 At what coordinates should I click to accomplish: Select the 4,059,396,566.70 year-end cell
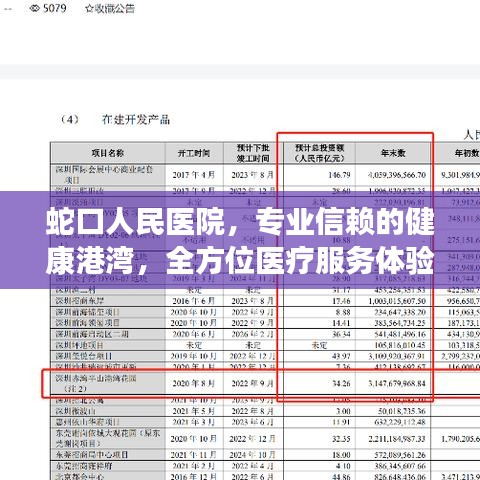(397, 175)
